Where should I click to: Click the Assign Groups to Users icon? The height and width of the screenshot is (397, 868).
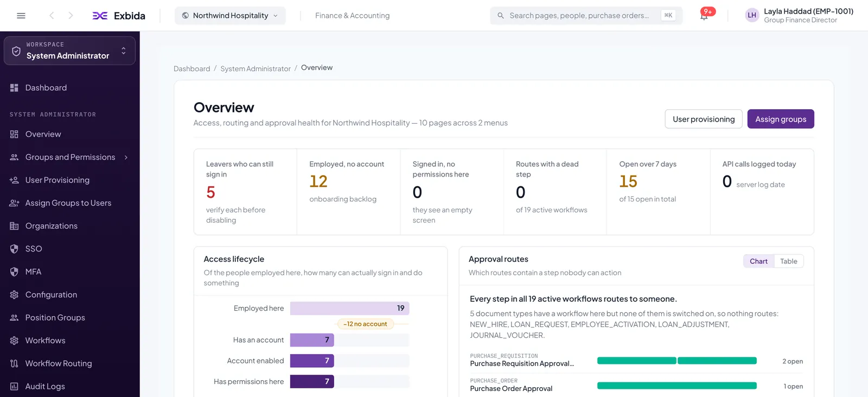(14, 203)
